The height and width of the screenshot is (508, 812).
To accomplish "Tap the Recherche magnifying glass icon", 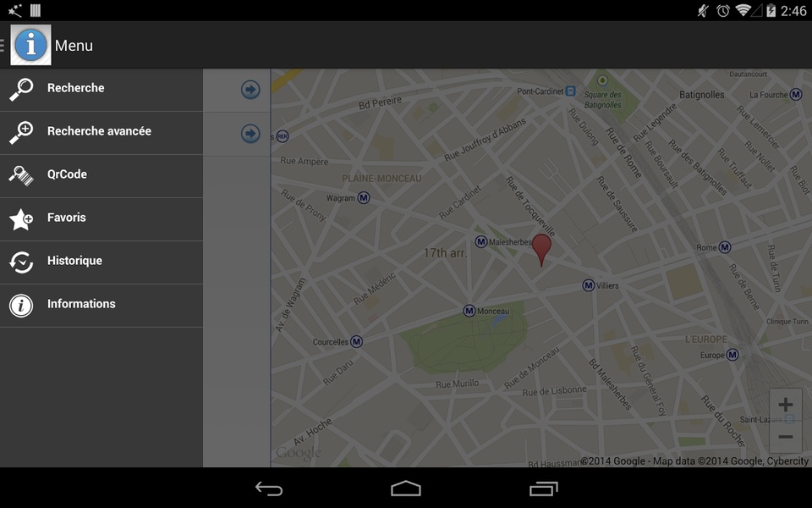I will point(21,89).
